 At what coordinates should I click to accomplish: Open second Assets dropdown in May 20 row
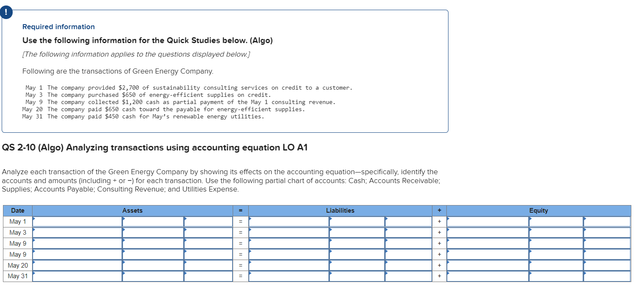(153, 266)
